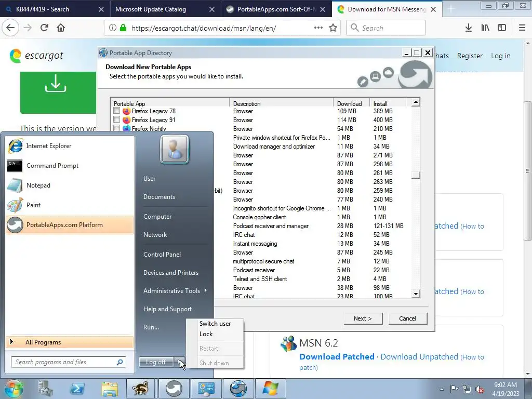Switch to Control Panel taskbar button
The image size is (532, 399).
click(x=206, y=389)
